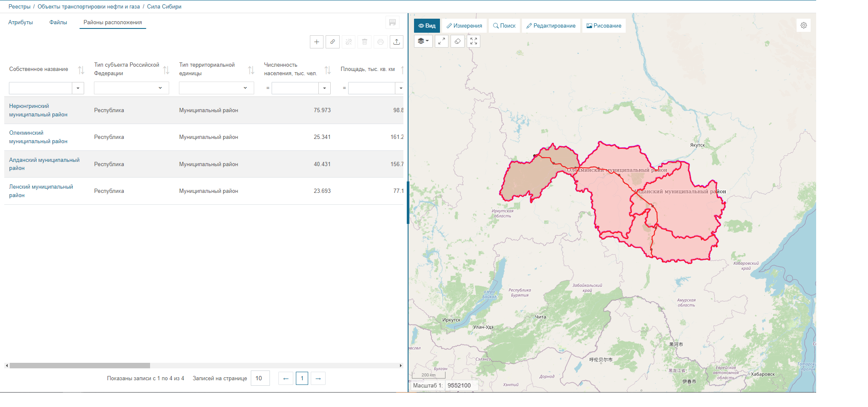Click the link record chain icon
868x407 pixels.
click(x=332, y=42)
